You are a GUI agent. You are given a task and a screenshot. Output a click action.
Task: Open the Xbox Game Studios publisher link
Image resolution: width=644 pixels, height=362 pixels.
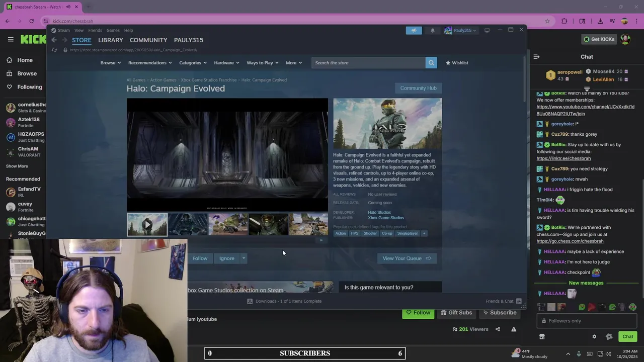click(386, 218)
